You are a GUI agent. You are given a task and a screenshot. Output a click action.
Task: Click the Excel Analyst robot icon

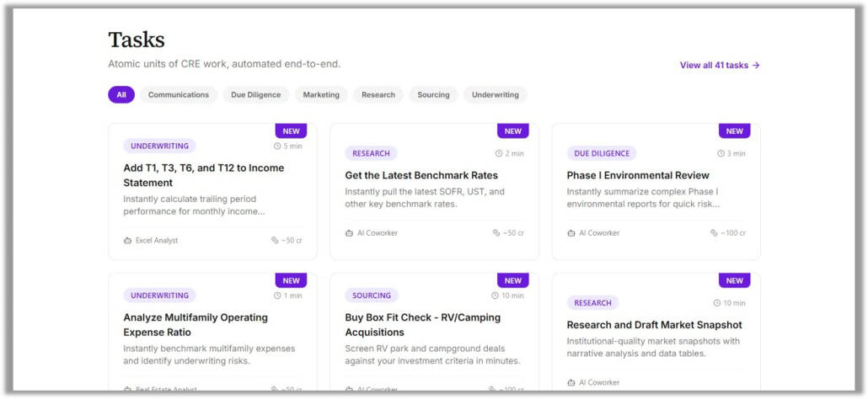(x=127, y=241)
